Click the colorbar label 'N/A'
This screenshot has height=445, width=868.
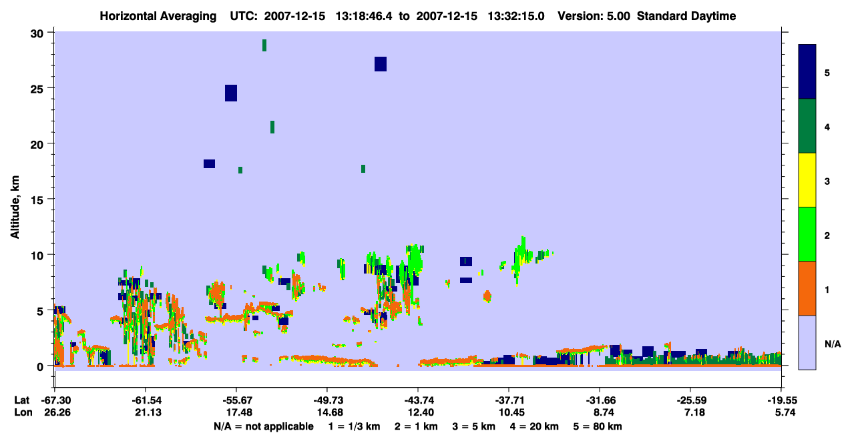point(833,344)
